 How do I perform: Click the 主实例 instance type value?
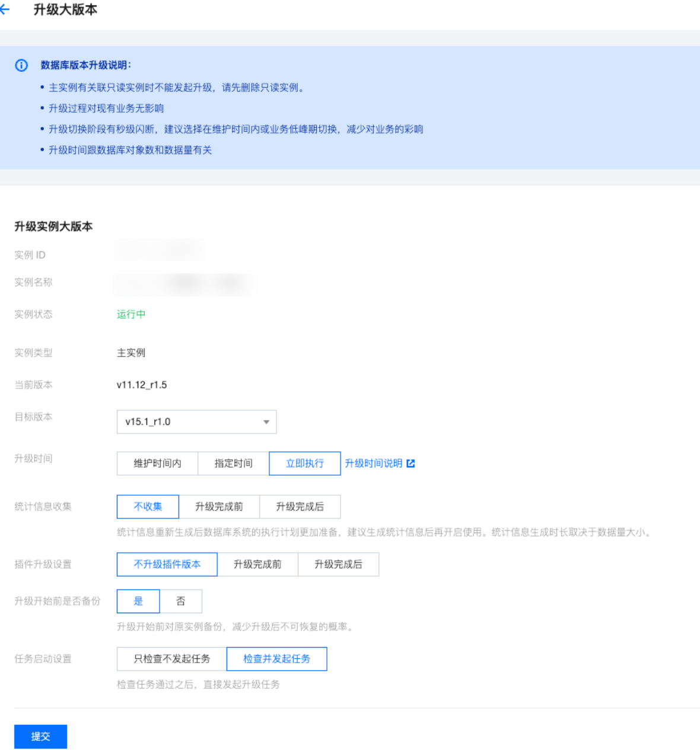point(131,353)
